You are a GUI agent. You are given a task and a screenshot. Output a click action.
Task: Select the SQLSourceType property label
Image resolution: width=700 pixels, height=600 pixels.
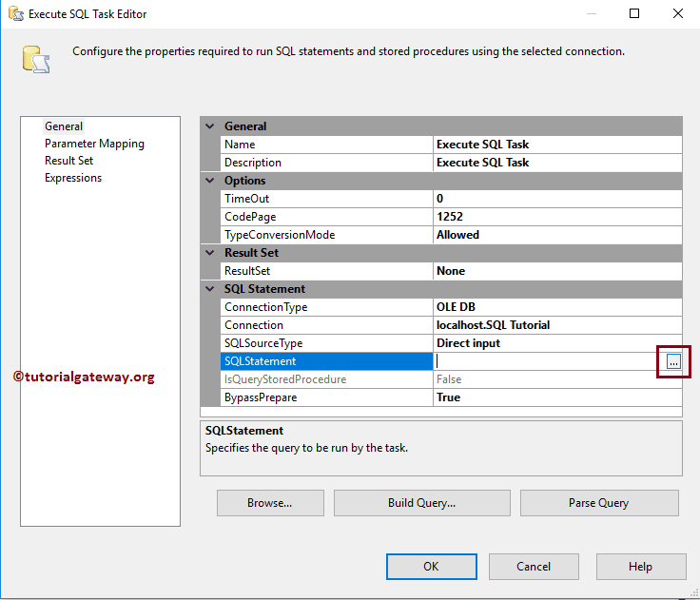pyautogui.click(x=326, y=343)
